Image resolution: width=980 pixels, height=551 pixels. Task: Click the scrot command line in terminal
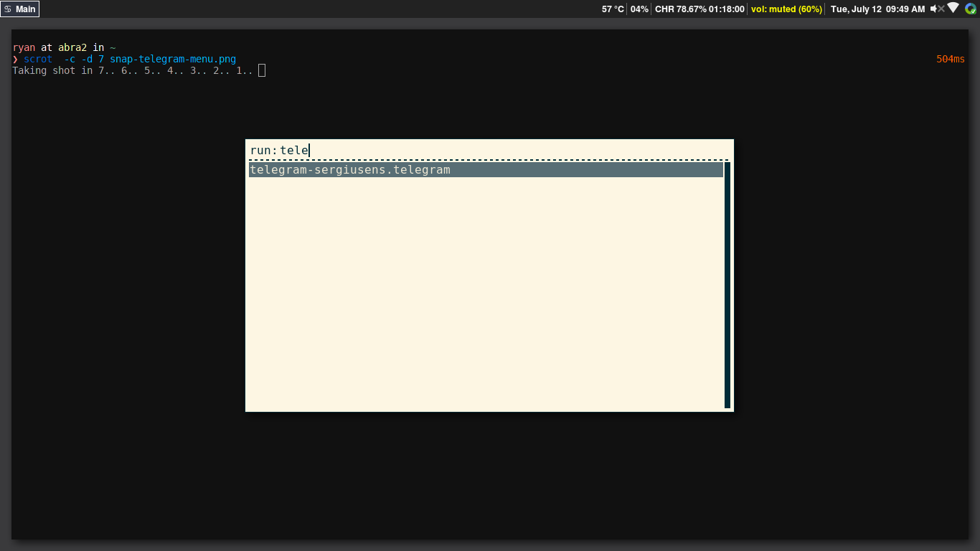tap(129, 59)
